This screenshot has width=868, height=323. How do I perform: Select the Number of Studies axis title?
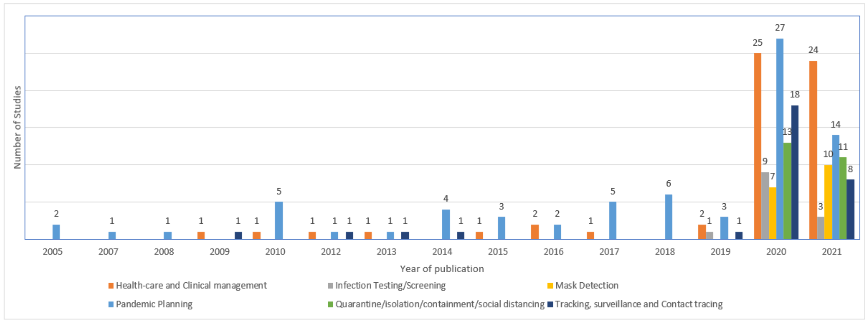pos(17,127)
